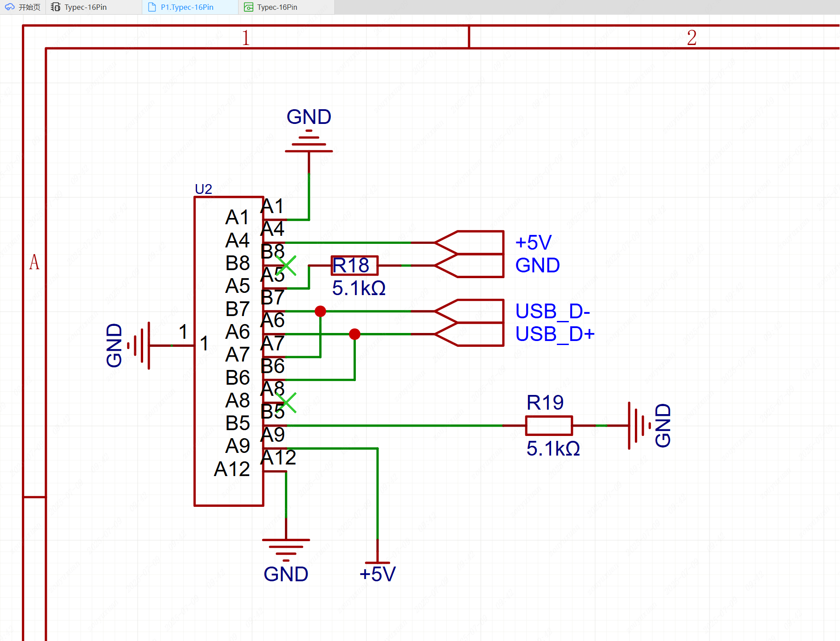Click the USB_D- net port label
The image size is (840, 641).
click(469, 311)
